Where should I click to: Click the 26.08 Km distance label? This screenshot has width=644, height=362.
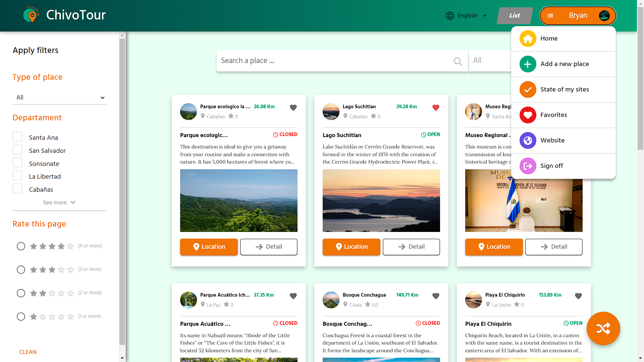(264, 107)
